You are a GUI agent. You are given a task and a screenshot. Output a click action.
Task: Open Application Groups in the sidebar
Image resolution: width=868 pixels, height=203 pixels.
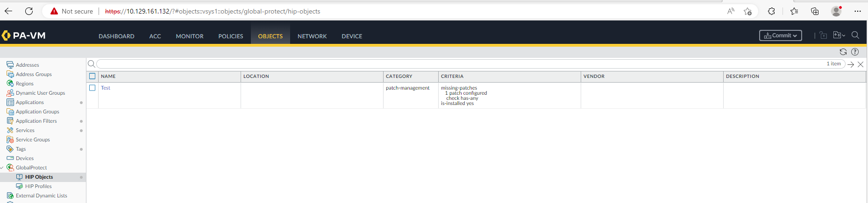point(37,112)
